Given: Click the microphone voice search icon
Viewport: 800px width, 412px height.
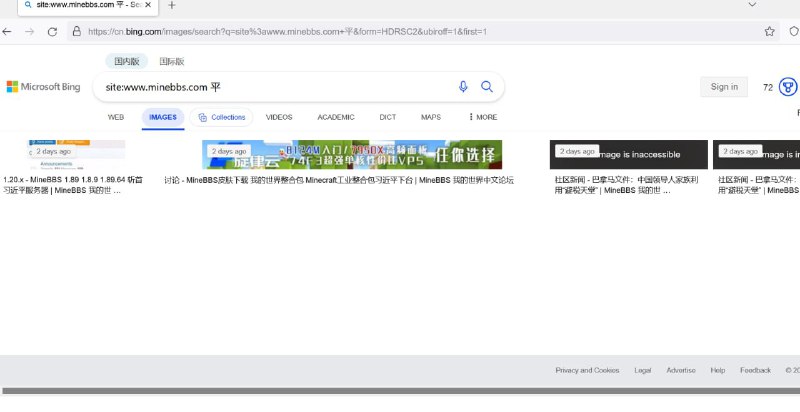Looking at the screenshot, I should [463, 87].
